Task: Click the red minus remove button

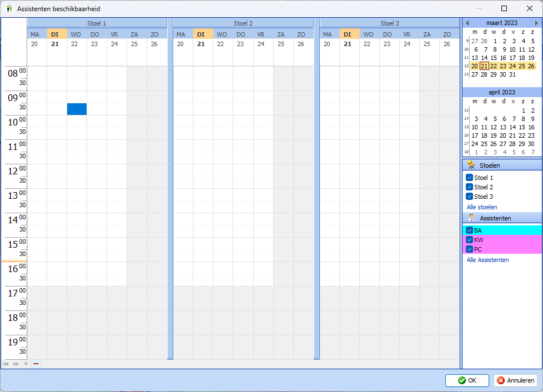Action: coord(36,364)
